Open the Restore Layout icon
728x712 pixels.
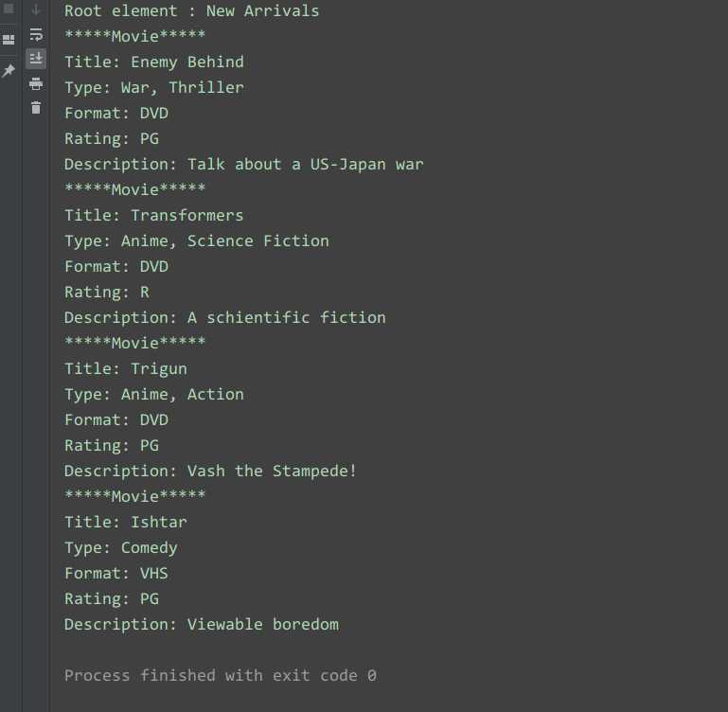9,40
